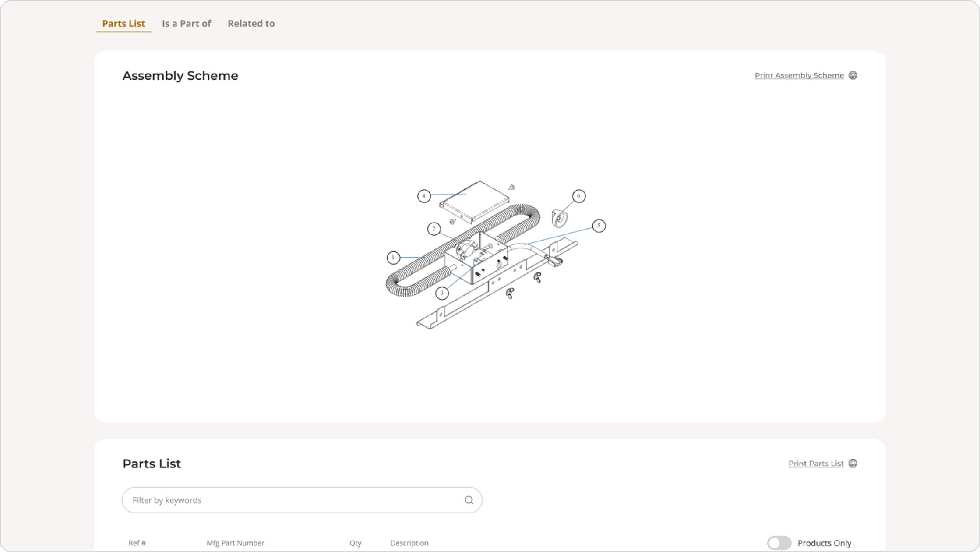Select callout 3 in assembly diagram
980x552 pixels.
(442, 293)
